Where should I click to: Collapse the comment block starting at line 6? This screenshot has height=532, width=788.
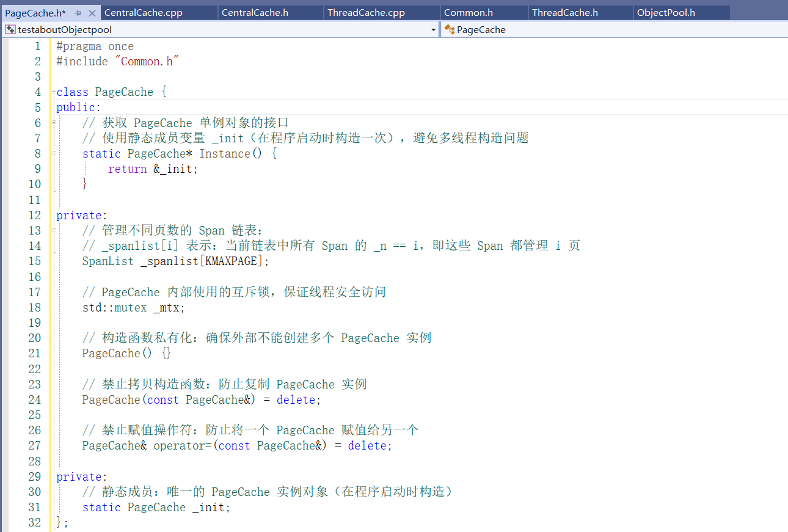click(x=54, y=123)
